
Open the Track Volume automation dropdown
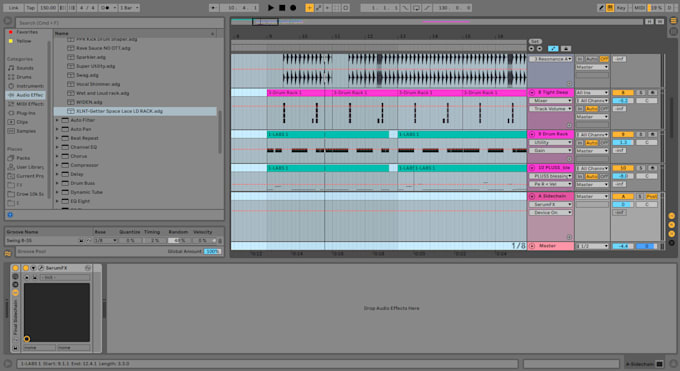pos(550,109)
